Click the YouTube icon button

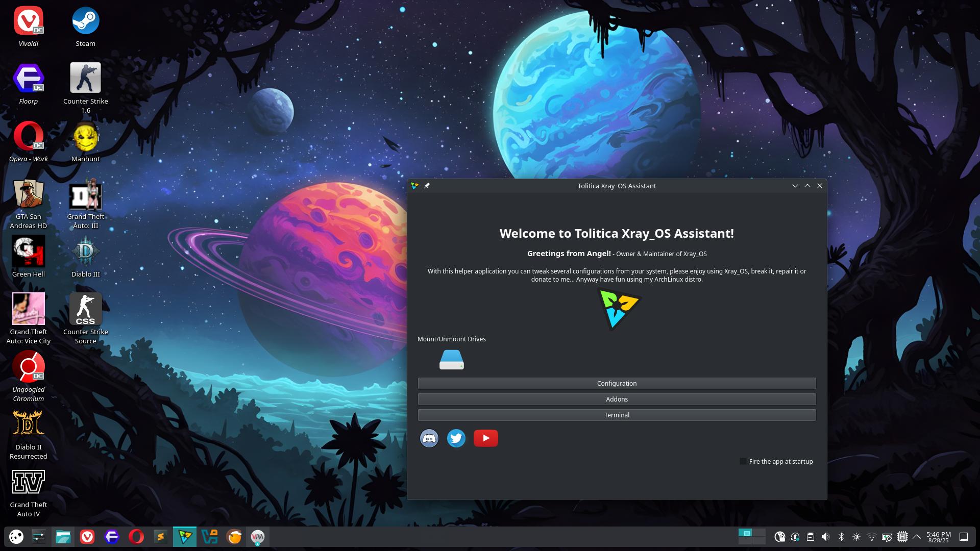point(485,438)
